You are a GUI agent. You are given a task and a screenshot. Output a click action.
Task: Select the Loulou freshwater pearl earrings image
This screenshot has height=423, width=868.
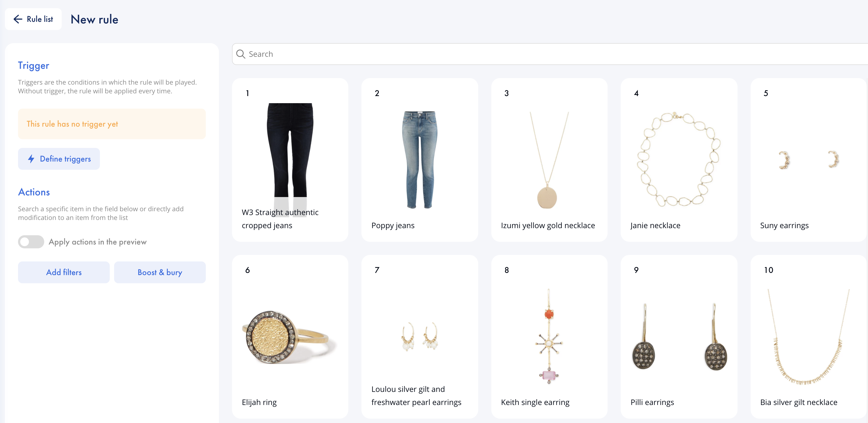[420, 336]
